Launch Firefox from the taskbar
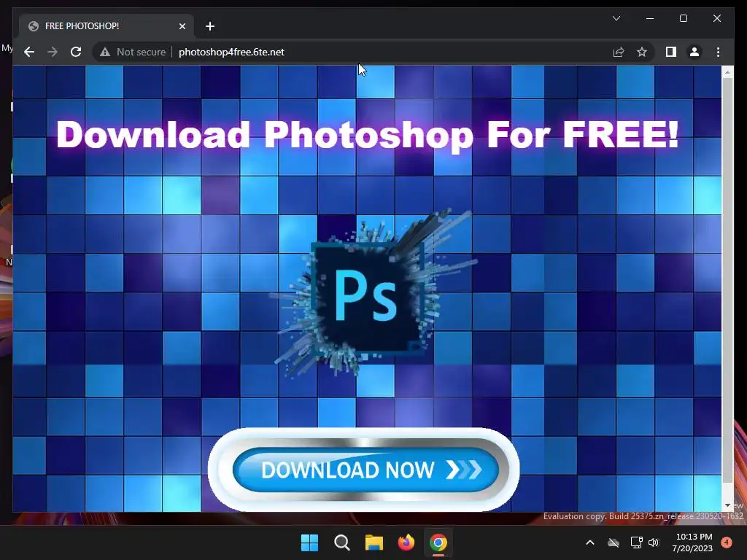This screenshot has height=560, width=747. 406,542
